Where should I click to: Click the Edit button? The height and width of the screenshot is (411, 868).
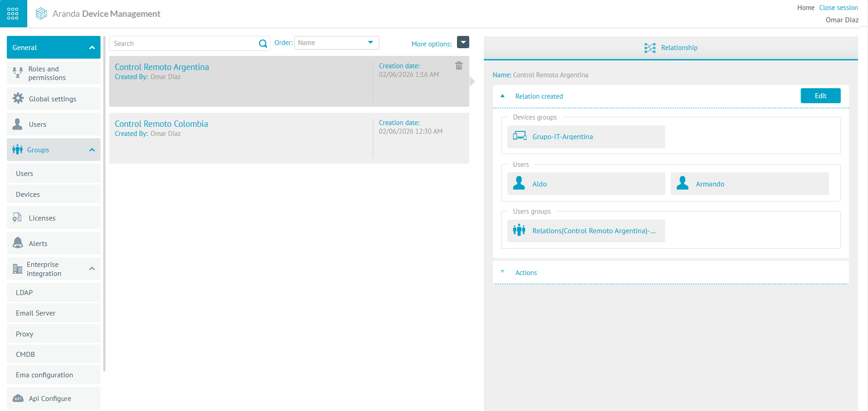[820, 96]
